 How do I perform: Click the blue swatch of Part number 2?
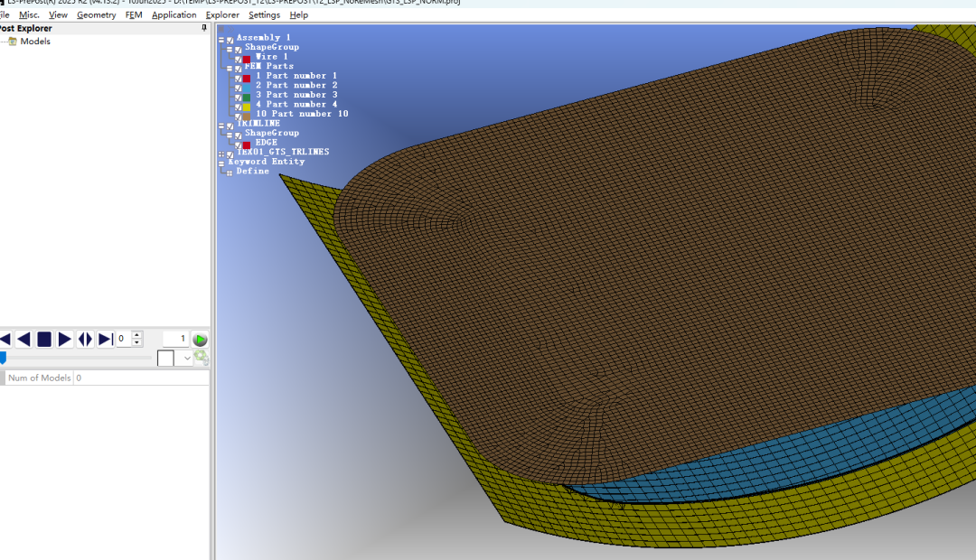(x=247, y=89)
